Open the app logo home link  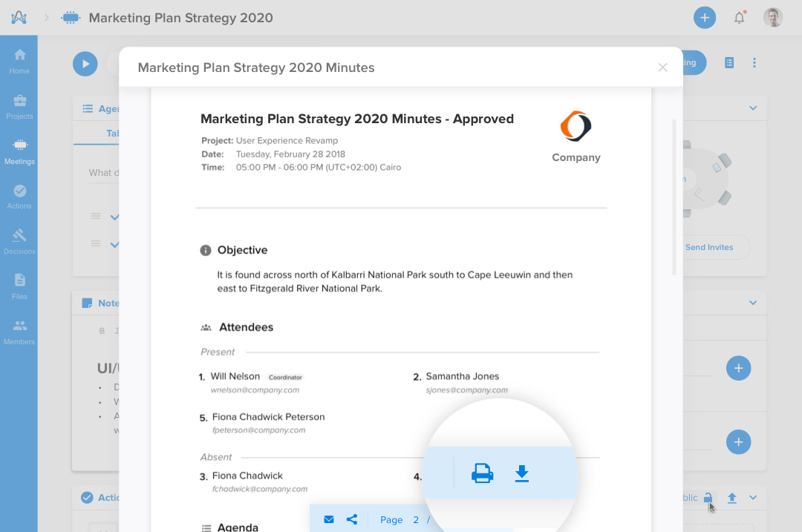coord(19,17)
